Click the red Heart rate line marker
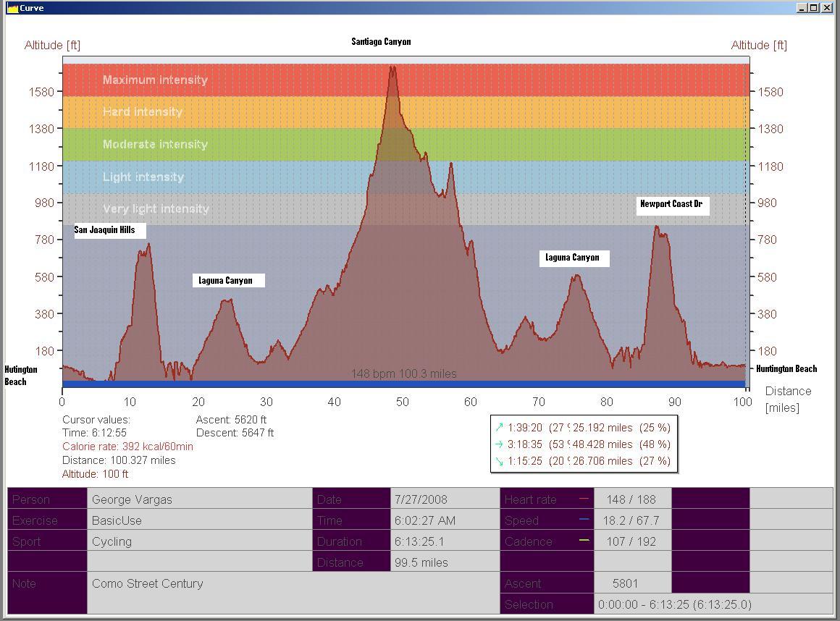 (584, 499)
